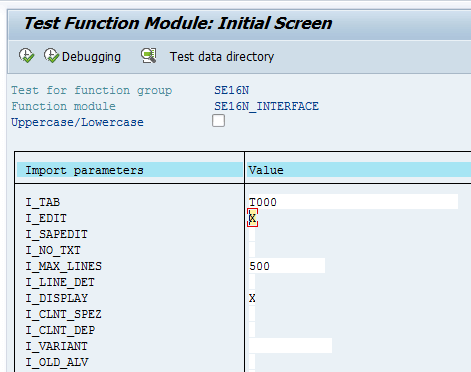Click the Debugging clock icon
Image resolution: width=471 pixels, height=372 pixels.
[51, 56]
